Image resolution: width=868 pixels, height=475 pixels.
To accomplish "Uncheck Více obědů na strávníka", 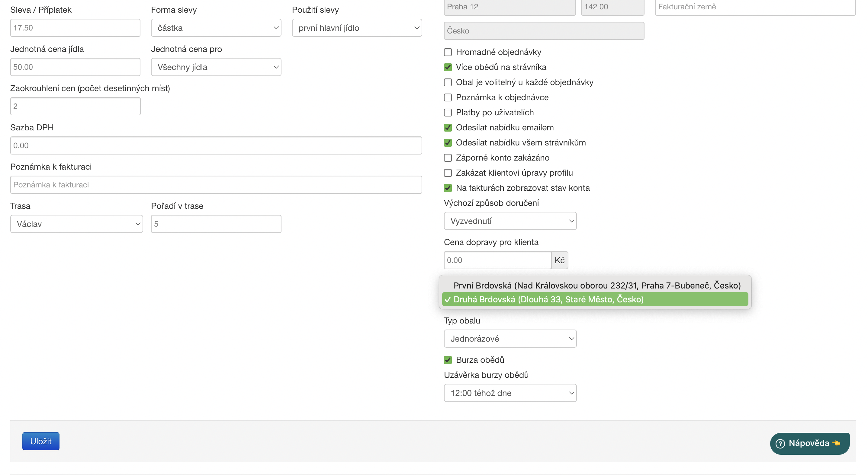I will coord(448,67).
